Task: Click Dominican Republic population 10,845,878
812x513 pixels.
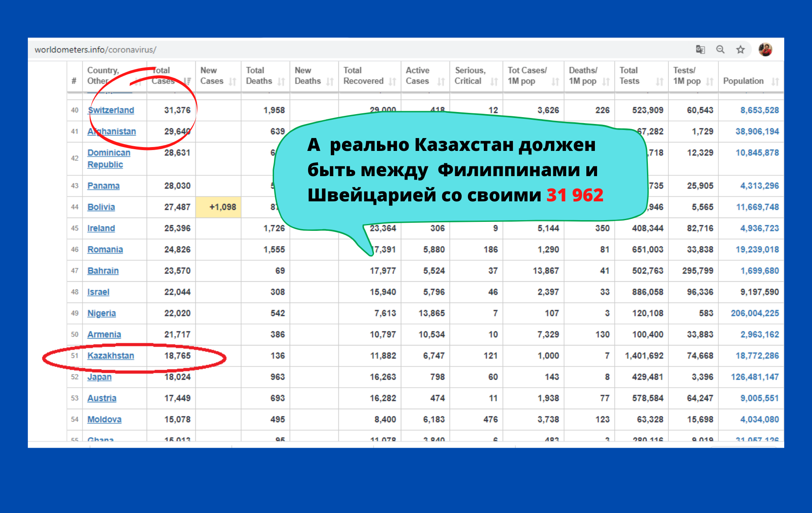Action: (x=757, y=153)
